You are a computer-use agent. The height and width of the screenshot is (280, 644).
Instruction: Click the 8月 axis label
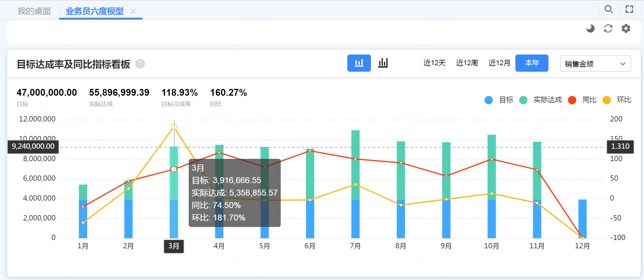401,246
